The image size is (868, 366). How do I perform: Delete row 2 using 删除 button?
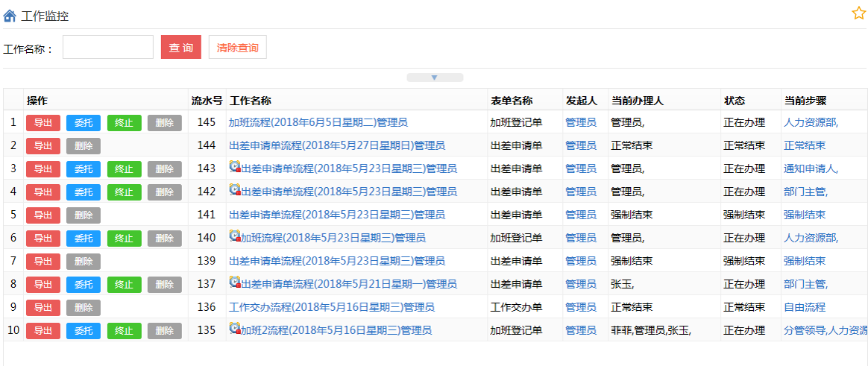coord(84,146)
